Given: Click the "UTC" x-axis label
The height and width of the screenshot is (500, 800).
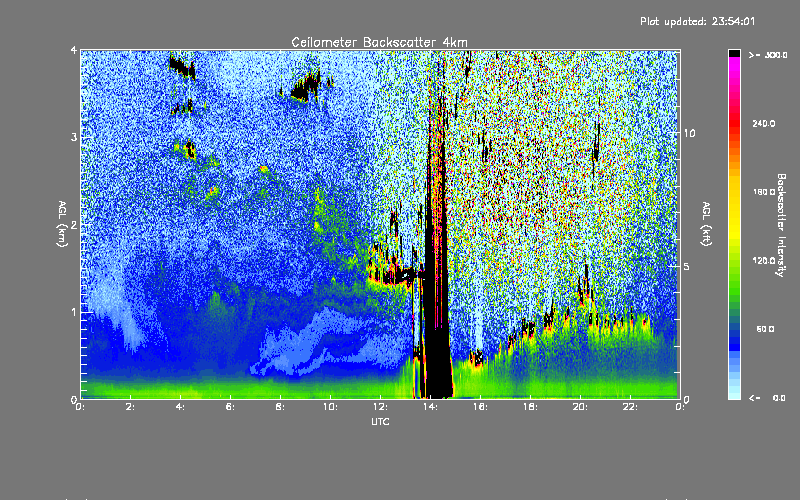Looking at the screenshot, I should [x=380, y=421].
